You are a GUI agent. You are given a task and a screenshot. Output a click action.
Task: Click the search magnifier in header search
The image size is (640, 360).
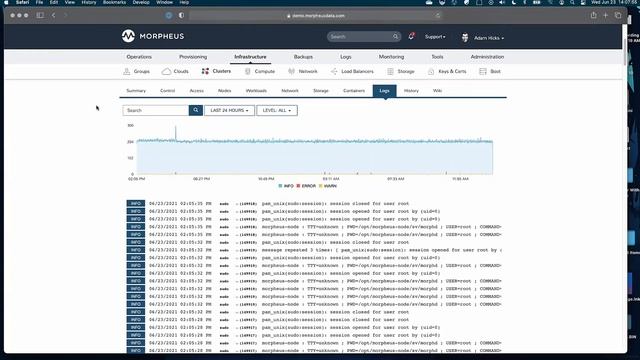pos(395,37)
